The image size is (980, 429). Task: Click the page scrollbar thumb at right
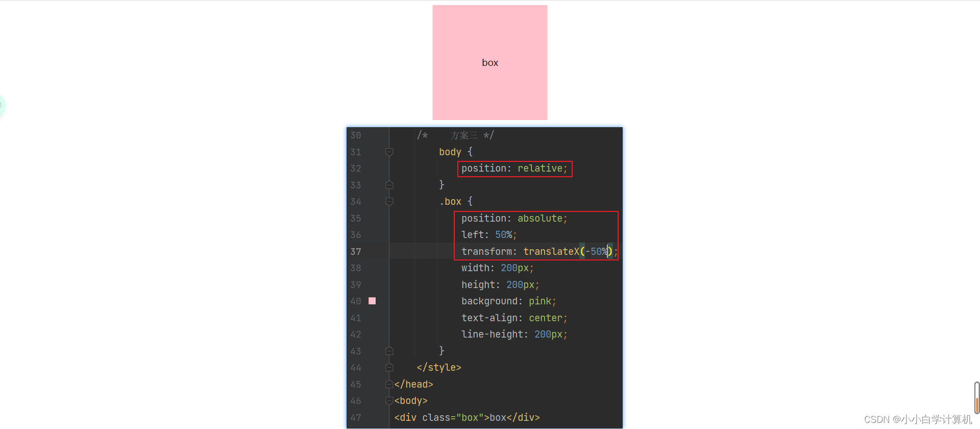pos(976,398)
